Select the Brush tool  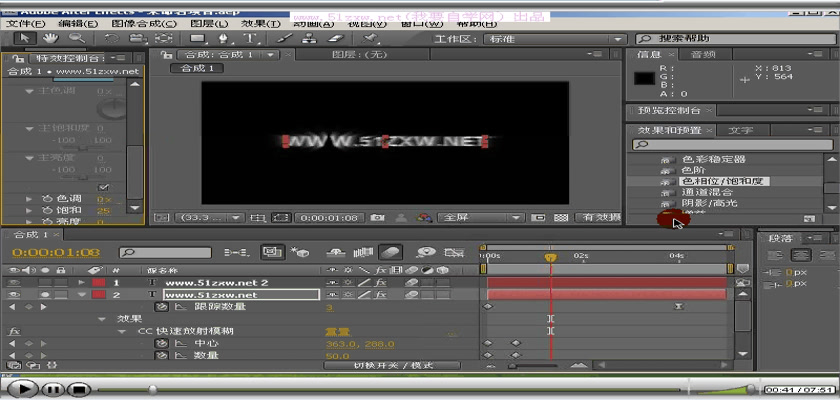coord(285,39)
